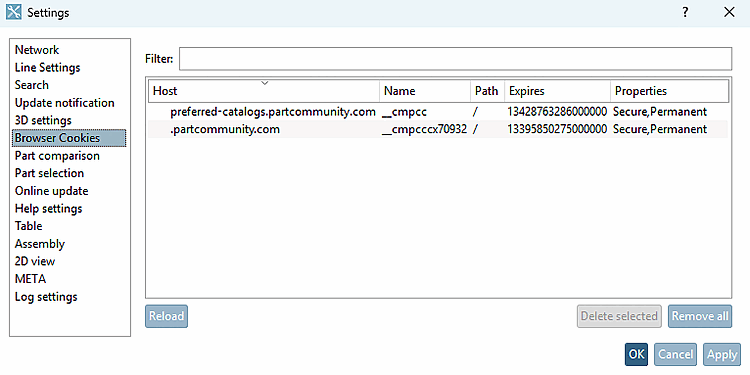Click the Delete selected button
750x375 pixels.
tap(619, 316)
